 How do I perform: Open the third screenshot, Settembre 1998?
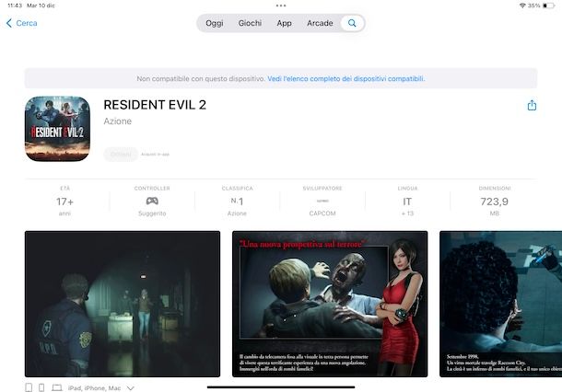click(x=500, y=304)
